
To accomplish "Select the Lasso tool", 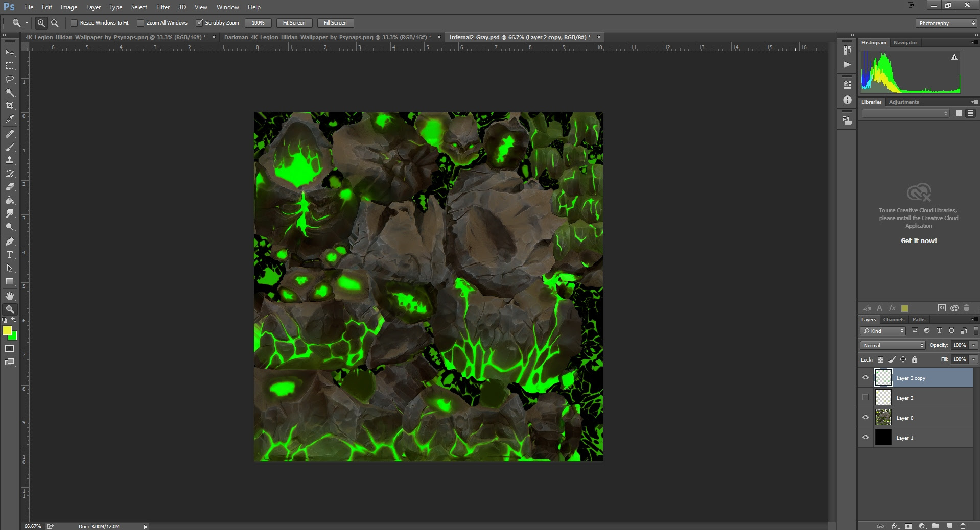I will pyautogui.click(x=10, y=79).
